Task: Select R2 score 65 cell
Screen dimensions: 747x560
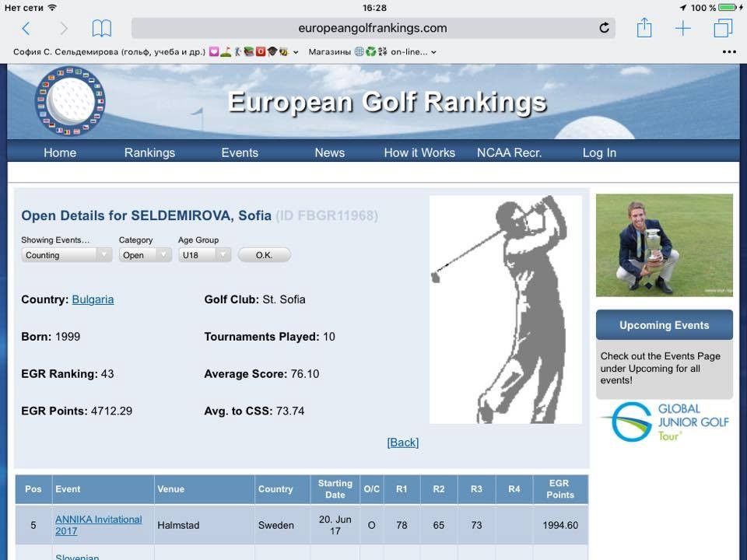Action: [x=439, y=525]
